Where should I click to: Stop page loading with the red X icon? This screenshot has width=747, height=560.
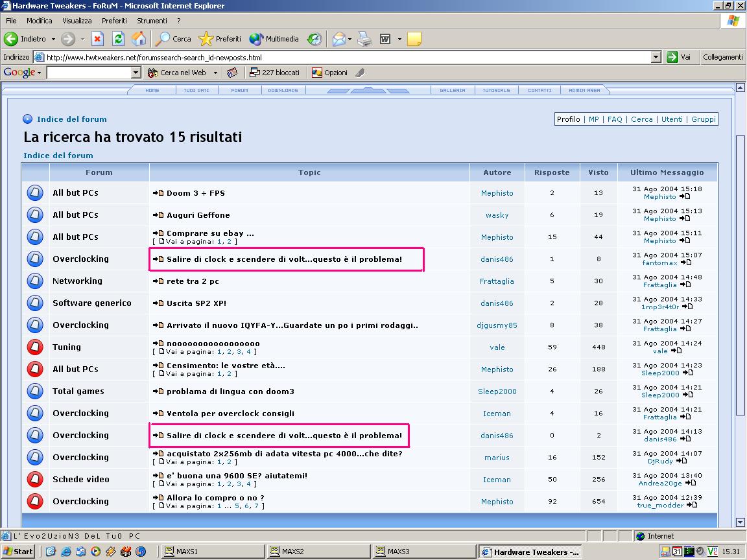pos(97,39)
